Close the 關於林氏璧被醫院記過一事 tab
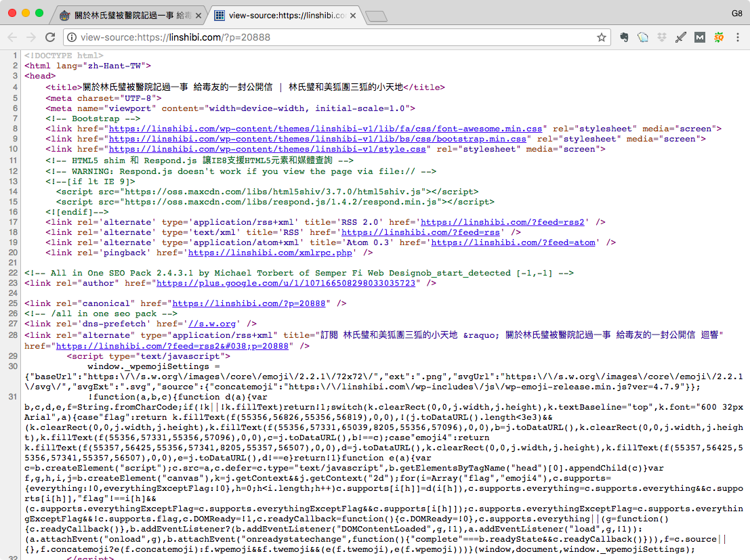750x560 pixels. (x=199, y=16)
